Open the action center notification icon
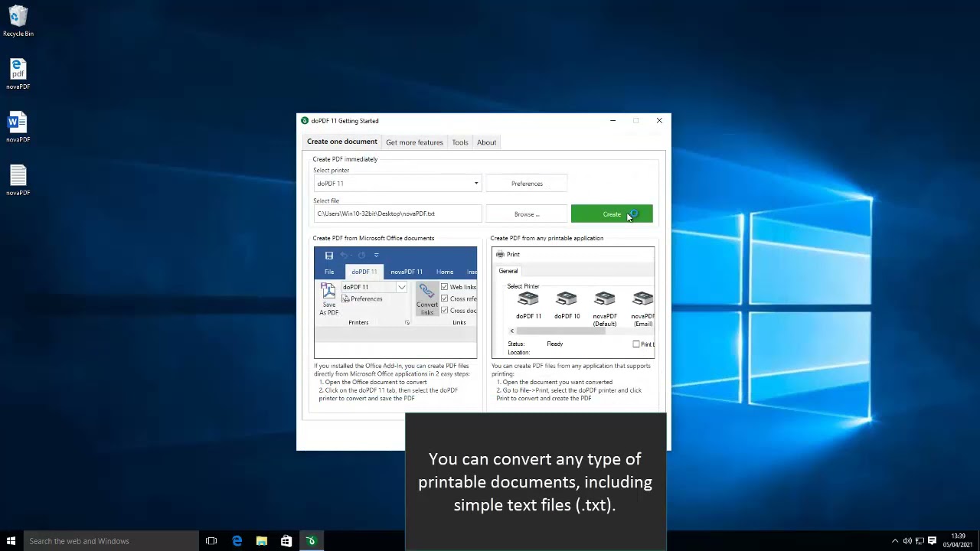 pos(932,541)
